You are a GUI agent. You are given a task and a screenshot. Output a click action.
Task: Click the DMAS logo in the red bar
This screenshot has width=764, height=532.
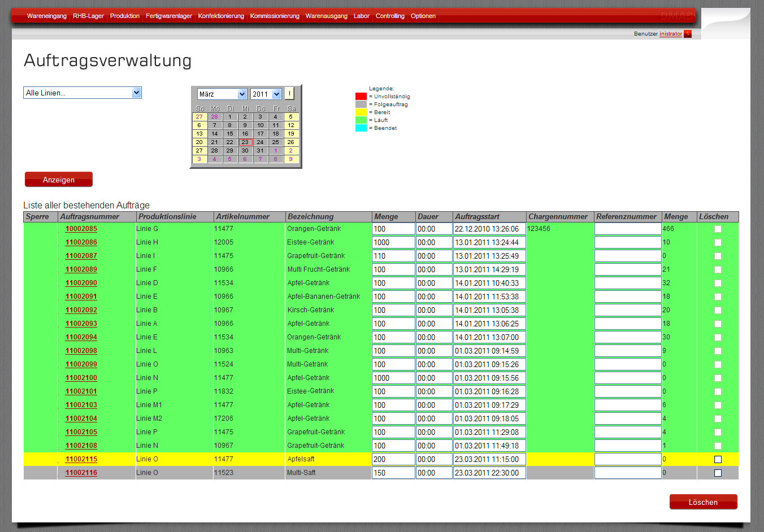click(x=676, y=16)
